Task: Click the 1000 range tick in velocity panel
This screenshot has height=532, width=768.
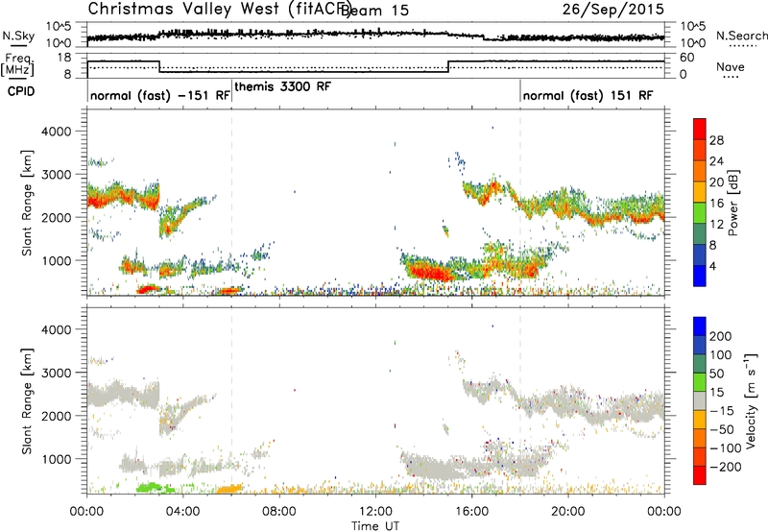Action: coord(56,459)
